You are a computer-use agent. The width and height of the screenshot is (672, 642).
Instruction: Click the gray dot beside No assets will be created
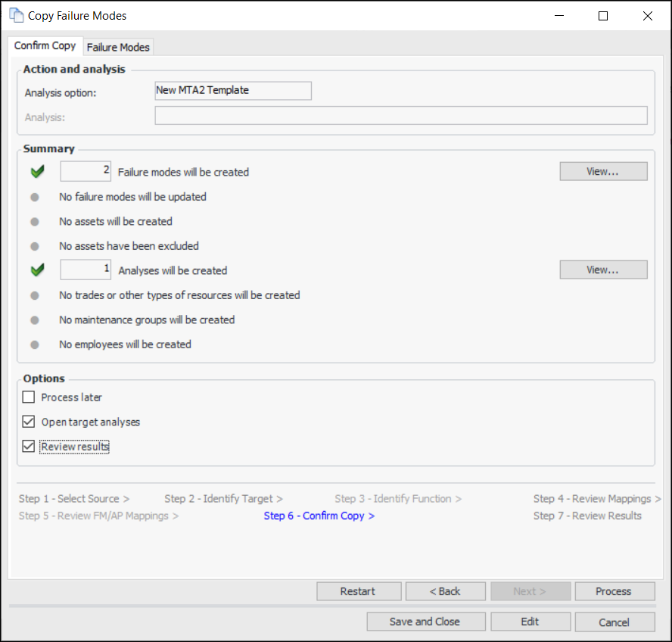[x=34, y=222]
